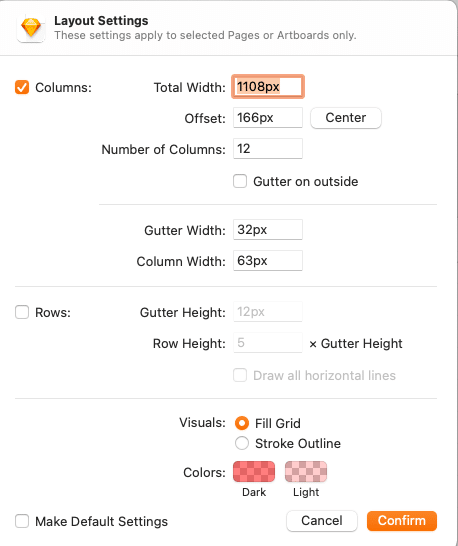Open the Dark color swatch

pos(254,471)
